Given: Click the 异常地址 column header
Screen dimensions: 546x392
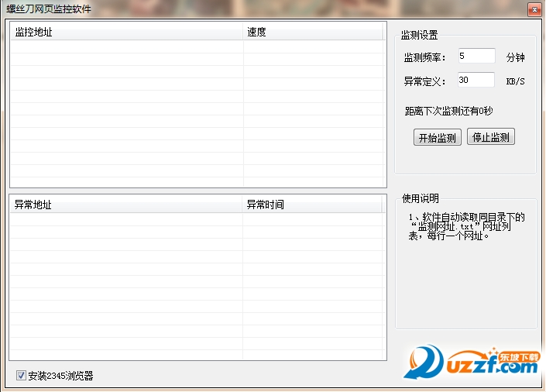Looking at the screenshot, I should click(126, 205).
